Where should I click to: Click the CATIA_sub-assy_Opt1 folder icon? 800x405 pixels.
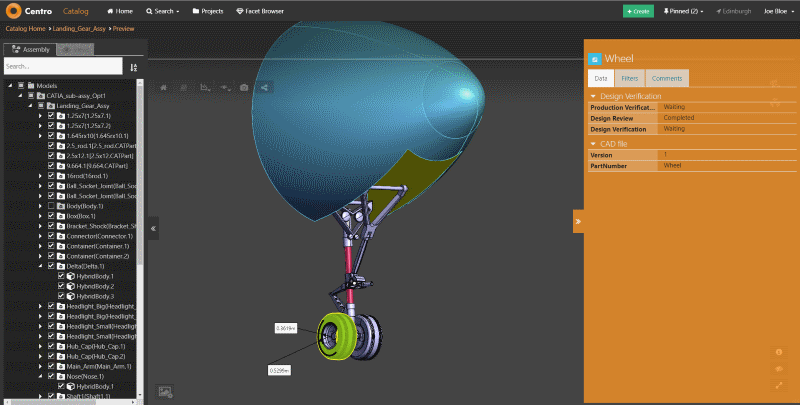coord(41,96)
